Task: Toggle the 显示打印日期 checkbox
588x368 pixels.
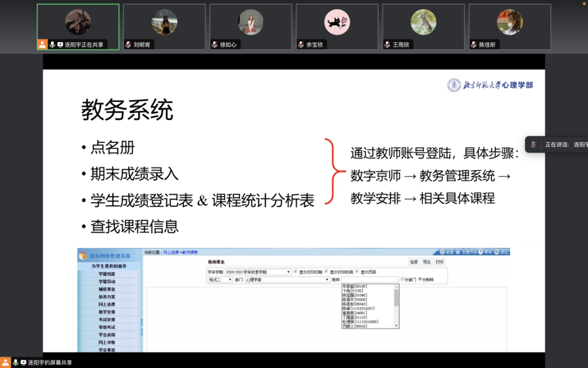Action: [x=295, y=272]
